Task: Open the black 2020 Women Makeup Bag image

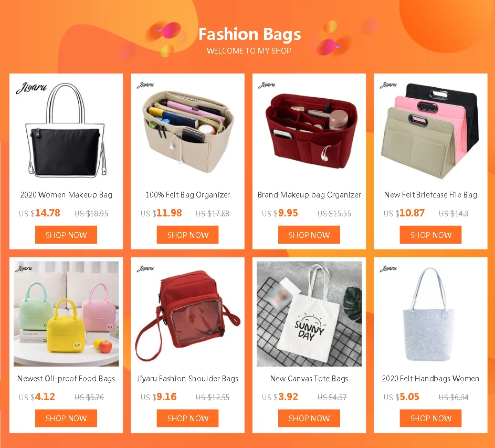Action: click(66, 130)
